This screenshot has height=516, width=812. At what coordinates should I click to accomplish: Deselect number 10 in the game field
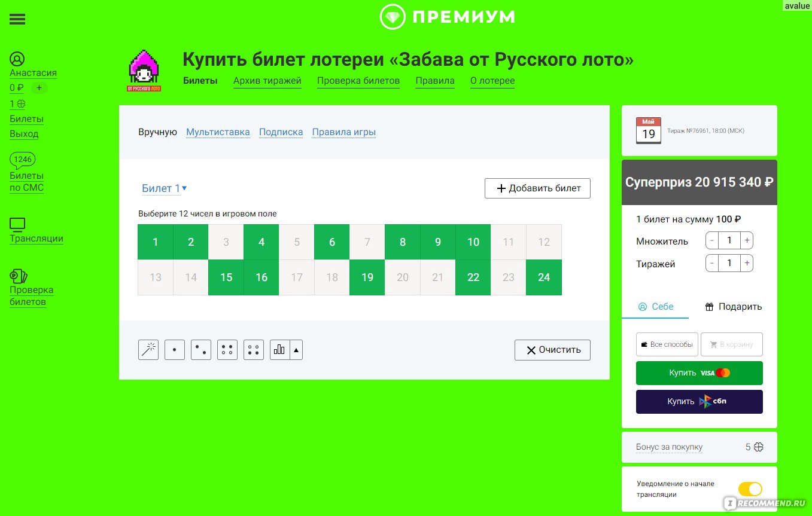coord(473,242)
